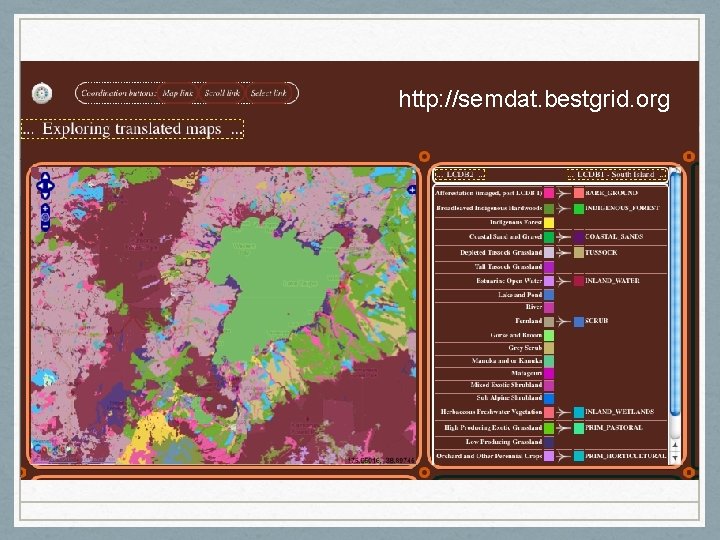Screen dimensions: 720x540
Task: Click the legend scrollbar down arrow
Action: click(x=675, y=457)
